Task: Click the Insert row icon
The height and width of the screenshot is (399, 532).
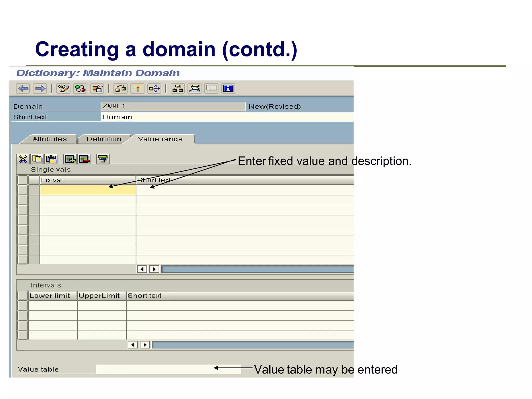Action: pyautogui.click(x=70, y=159)
